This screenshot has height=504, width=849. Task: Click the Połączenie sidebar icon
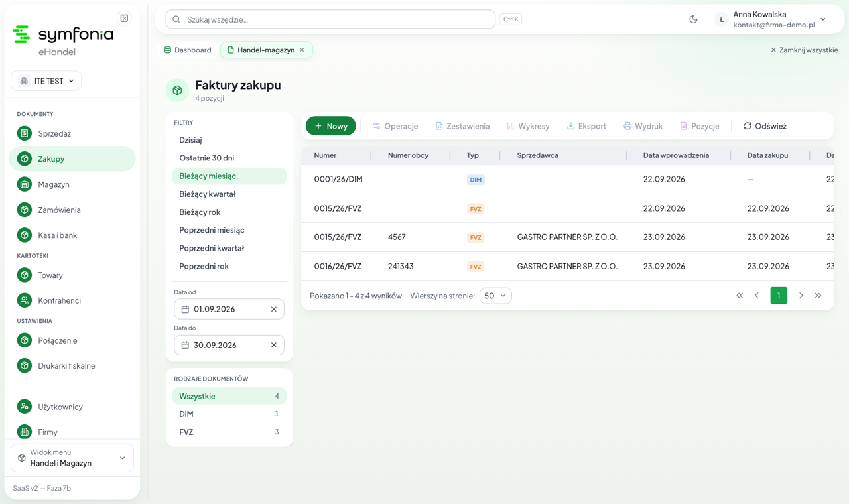pos(25,340)
